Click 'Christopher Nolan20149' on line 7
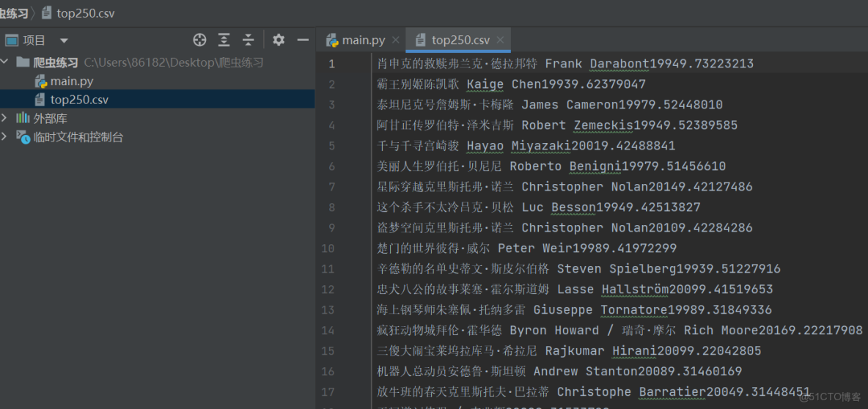The image size is (868, 409). pyautogui.click(x=603, y=186)
